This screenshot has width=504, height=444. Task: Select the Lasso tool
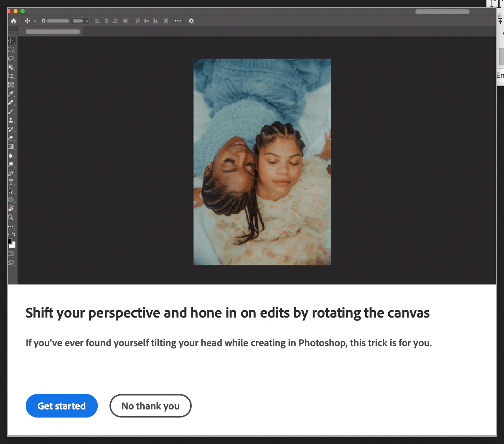11,58
